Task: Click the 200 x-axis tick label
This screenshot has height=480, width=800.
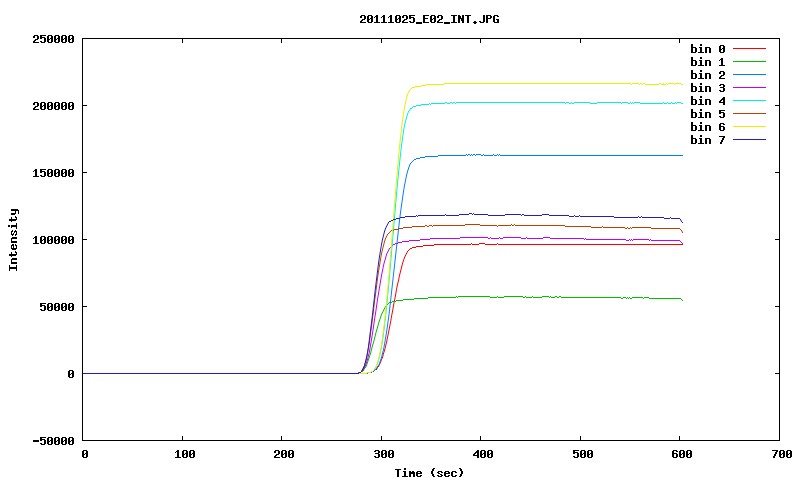Action: click(x=284, y=454)
